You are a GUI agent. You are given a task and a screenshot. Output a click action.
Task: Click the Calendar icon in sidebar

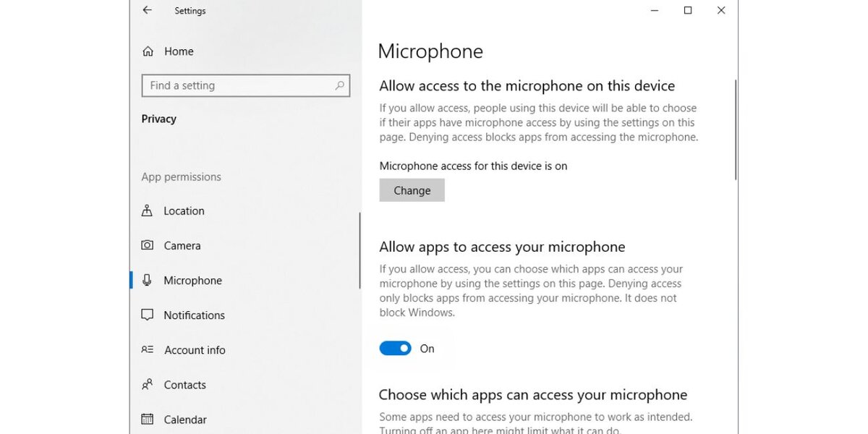pyautogui.click(x=148, y=419)
